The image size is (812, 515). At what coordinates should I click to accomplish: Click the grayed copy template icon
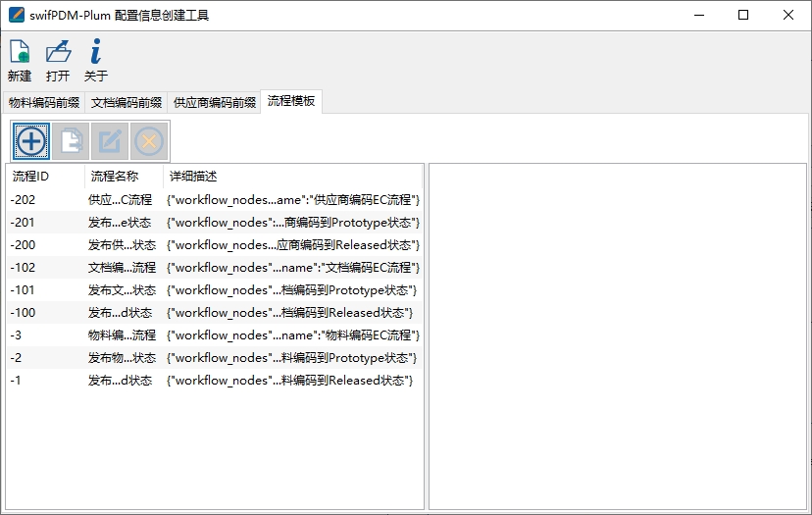pyautogui.click(x=71, y=141)
